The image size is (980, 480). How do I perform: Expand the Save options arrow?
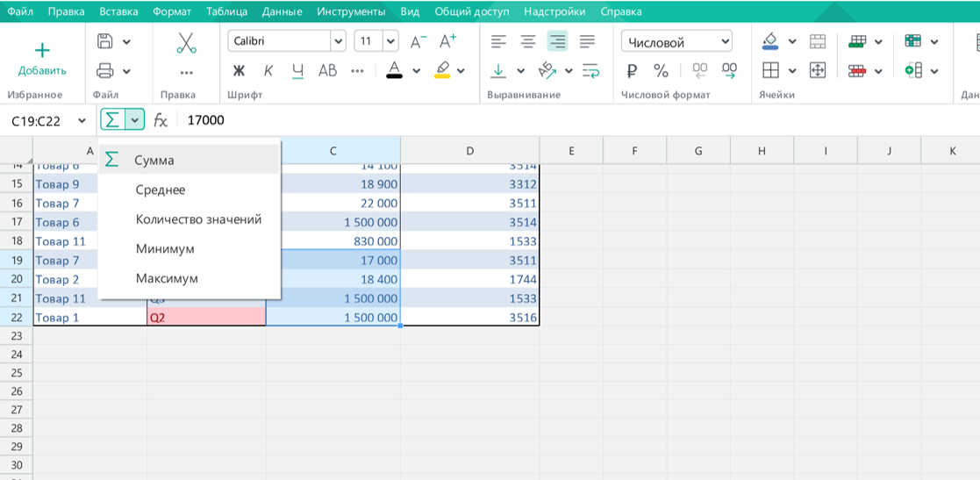(127, 42)
